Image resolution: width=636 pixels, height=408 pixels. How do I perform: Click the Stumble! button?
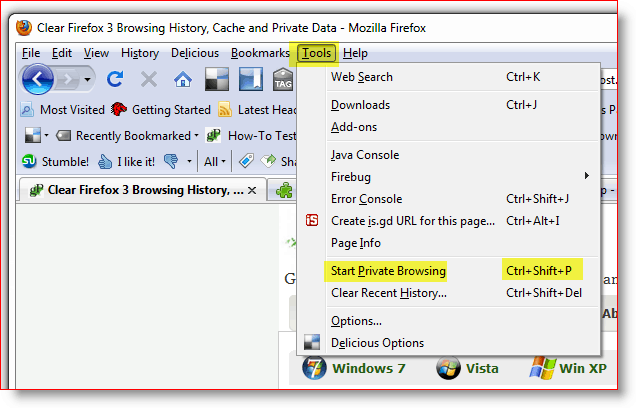click(x=55, y=161)
